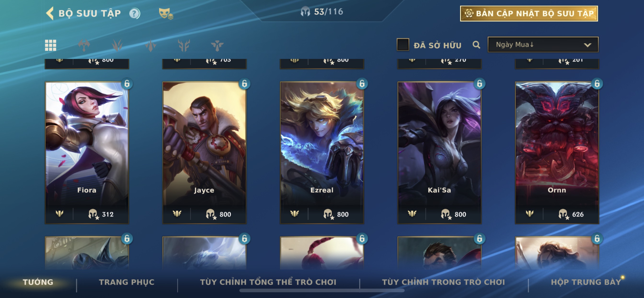Screen dimensions: 644x298
Task: Open the Ezreal champion card
Action: pyautogui.click(x=322, y=153)
